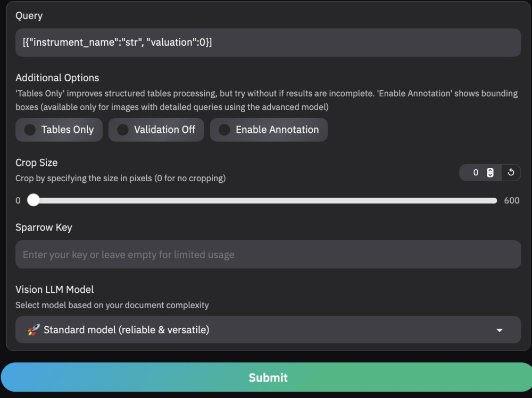Screen dimensions: 532x398
Task: Turn on Enable Annotation
Action: click(x=269, y=130)
